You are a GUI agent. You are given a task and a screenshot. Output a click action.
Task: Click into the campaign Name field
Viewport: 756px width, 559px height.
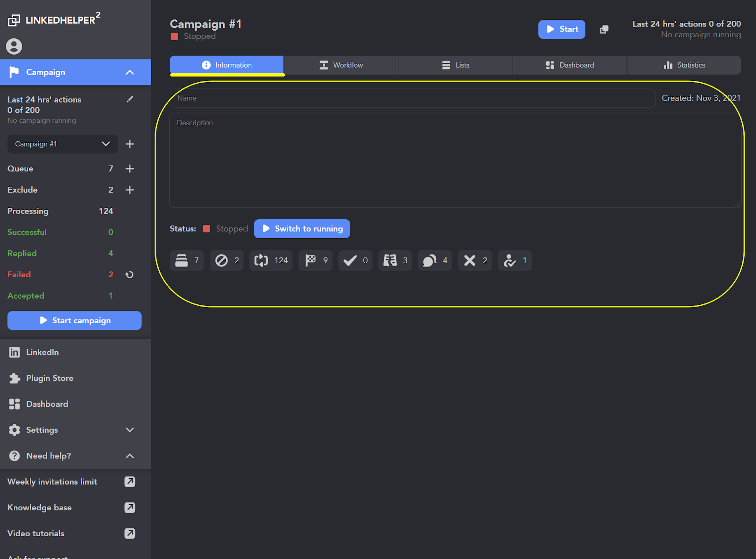point(412,98)
